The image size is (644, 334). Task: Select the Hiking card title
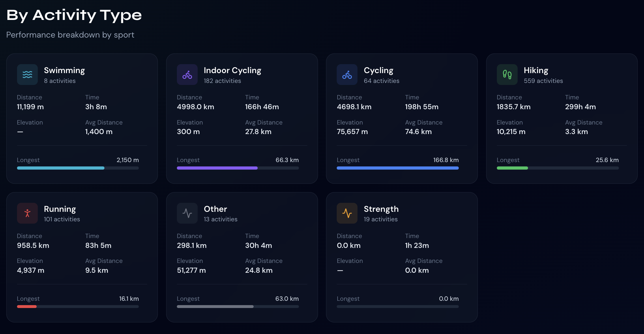point(536,70)
